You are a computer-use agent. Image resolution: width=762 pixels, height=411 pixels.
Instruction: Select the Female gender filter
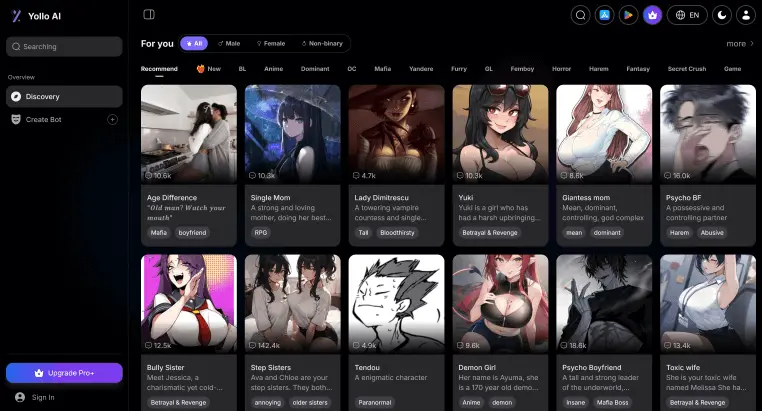click(271, 44)
